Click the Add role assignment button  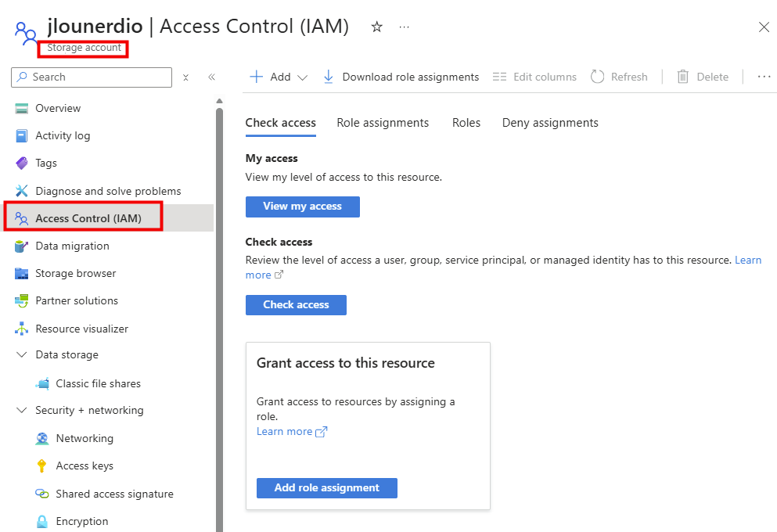[x=327, y=488]
